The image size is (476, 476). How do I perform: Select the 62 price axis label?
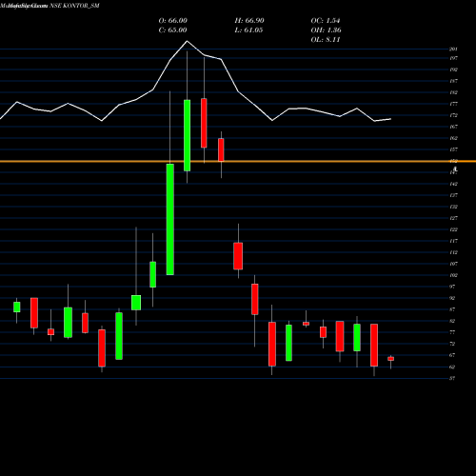(x=452, y=367)
